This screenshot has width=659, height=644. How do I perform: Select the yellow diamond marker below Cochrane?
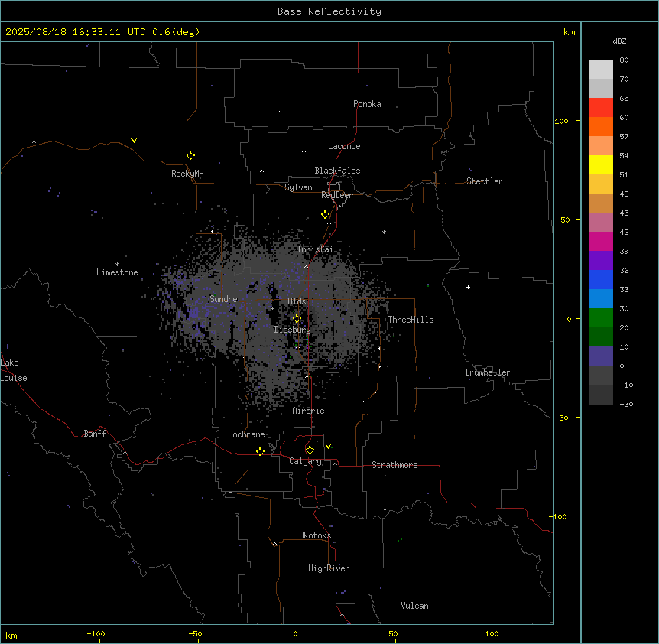tap(260, 451)
